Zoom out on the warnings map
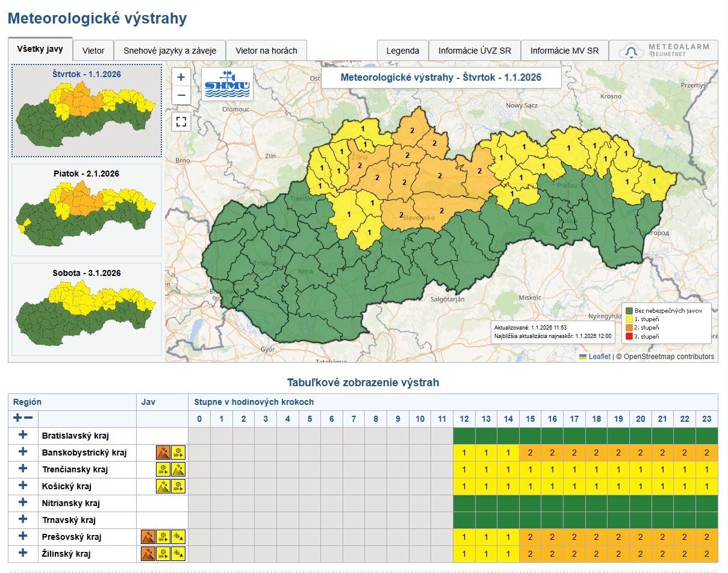The height and width of the screenshot is (573, 728). point(181,95)
